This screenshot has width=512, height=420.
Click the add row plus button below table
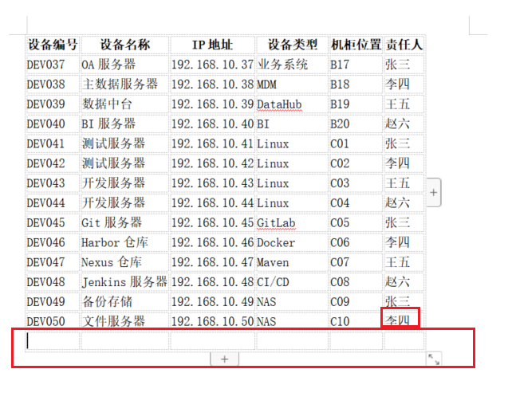click(x=224, y=359)
